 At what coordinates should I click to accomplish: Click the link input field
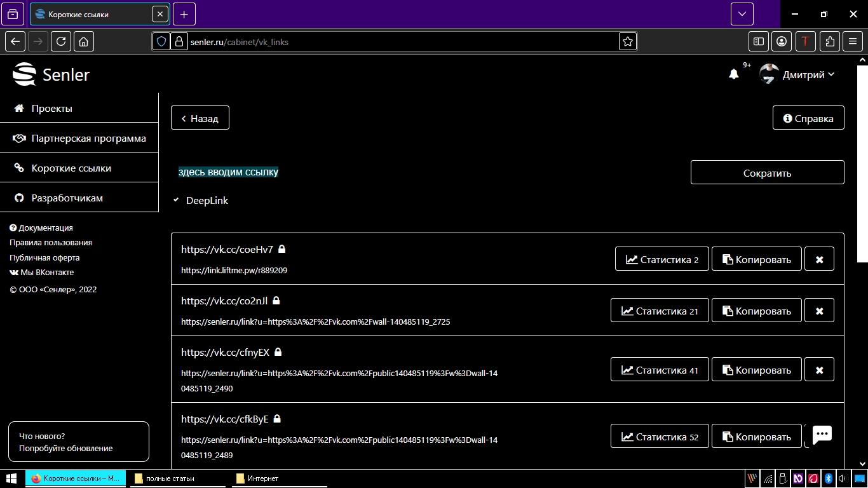426,172
